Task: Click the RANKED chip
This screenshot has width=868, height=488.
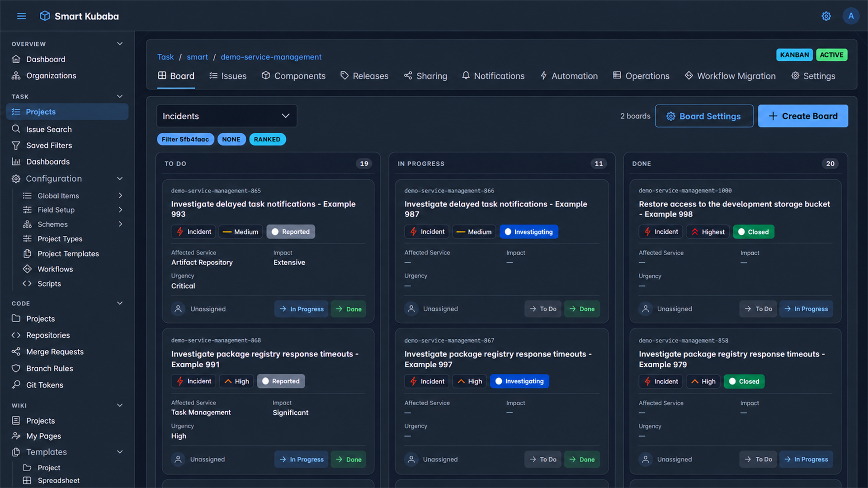Action: (267, 139)
